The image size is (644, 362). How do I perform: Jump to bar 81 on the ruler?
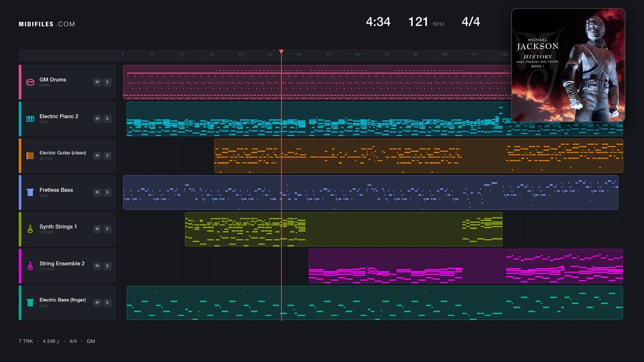click(416, 54)
